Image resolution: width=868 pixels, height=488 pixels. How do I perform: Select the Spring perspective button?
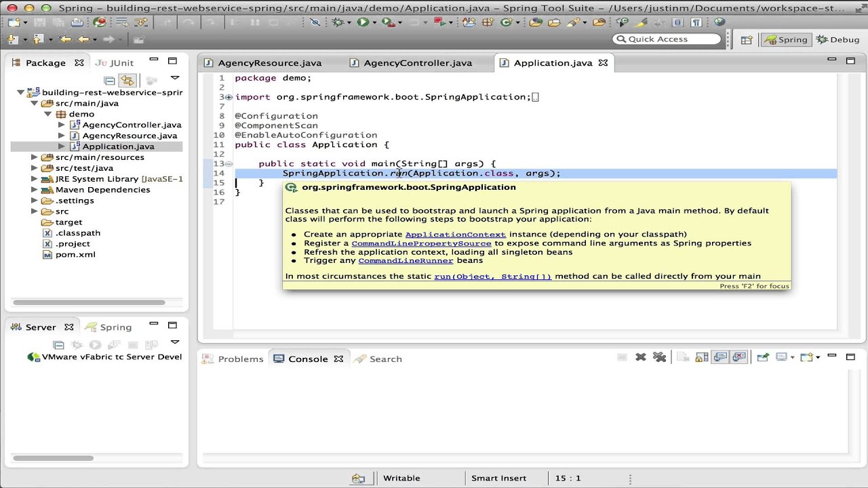786,39
